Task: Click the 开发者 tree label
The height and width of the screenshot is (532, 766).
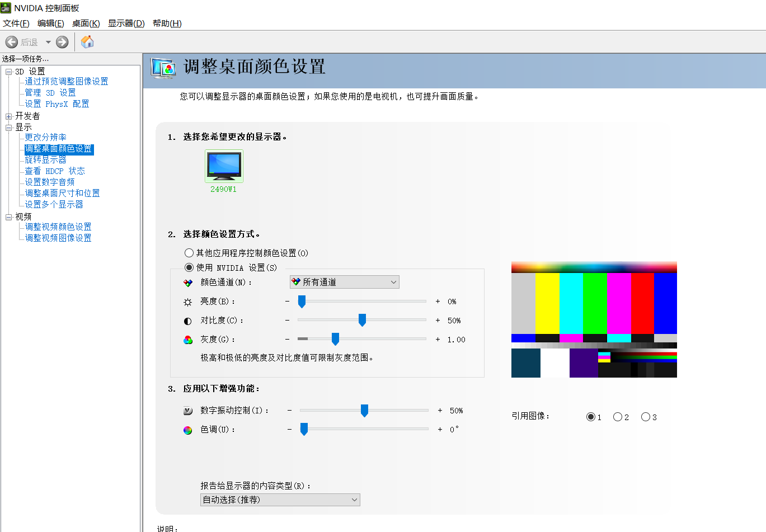Action: 27,116
